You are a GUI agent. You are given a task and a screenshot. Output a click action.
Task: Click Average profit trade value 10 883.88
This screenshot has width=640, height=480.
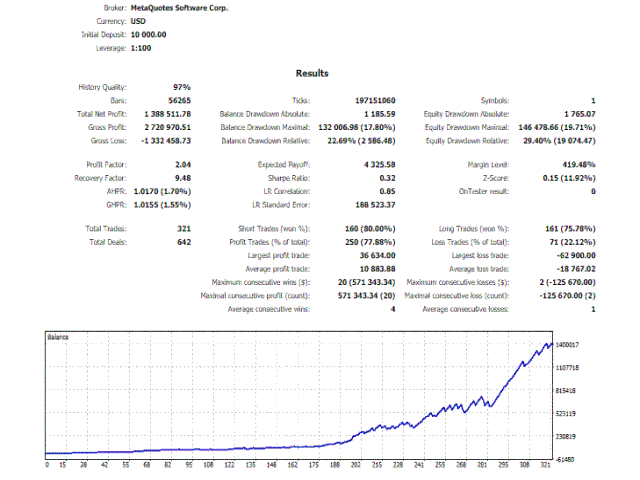(x=378, y=269)
